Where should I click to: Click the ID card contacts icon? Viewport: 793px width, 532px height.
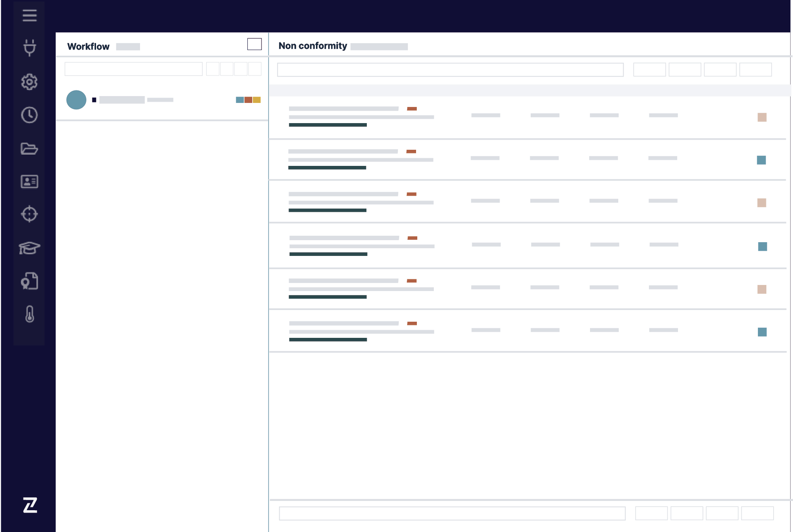(x=29, y=182)
